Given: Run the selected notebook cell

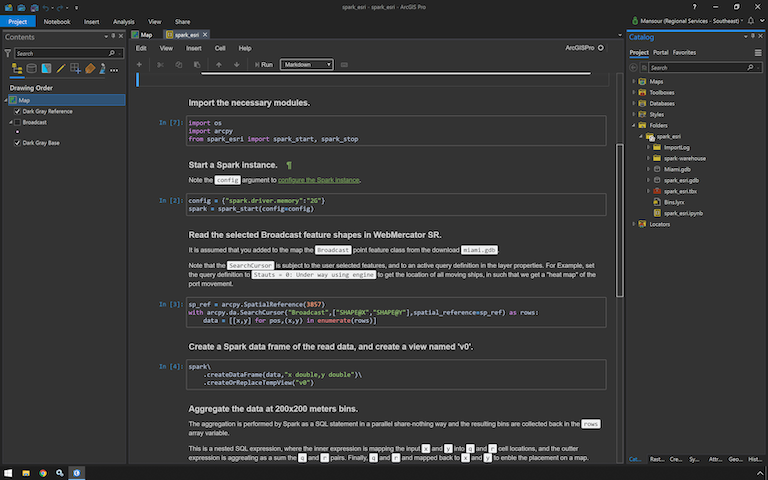Looking at the screenshot, I should pyautogui.click(x=264, y=64).
